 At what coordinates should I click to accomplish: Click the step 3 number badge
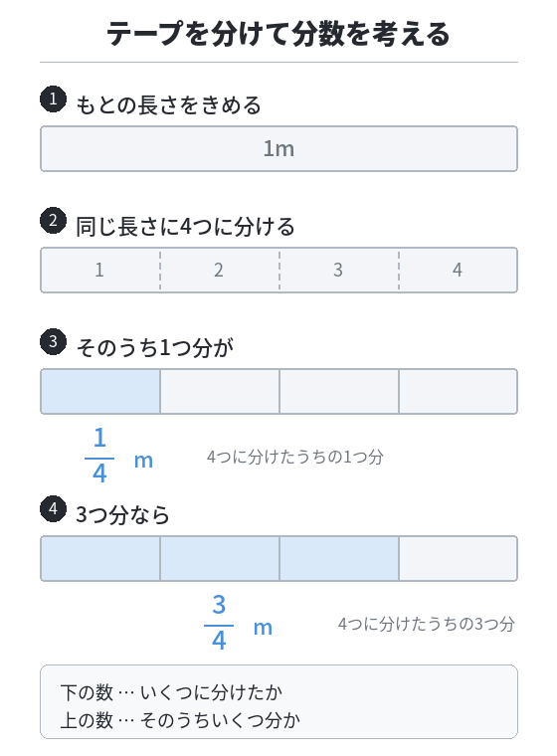tap(53, 341)
